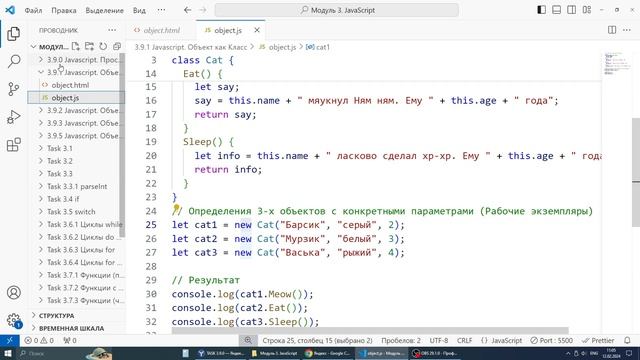Click the horizontal editor scrollbar
This screenshot has height=360, width=640.
[370, 330]
